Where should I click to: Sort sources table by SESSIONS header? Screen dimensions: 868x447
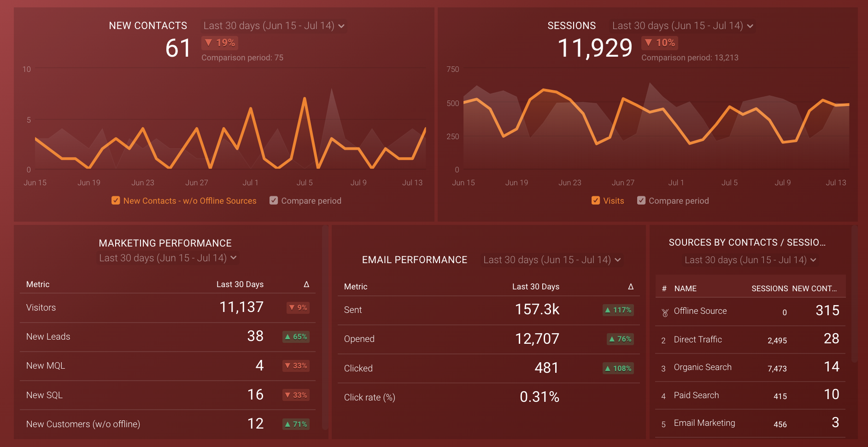pos(769,288)
